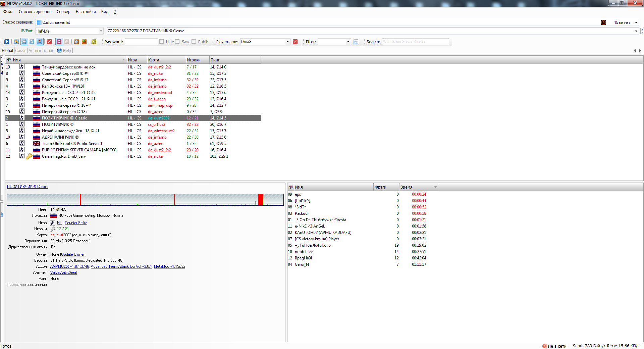Enable the Hide password checkbox
644x349 pixels.
(162, 42)
